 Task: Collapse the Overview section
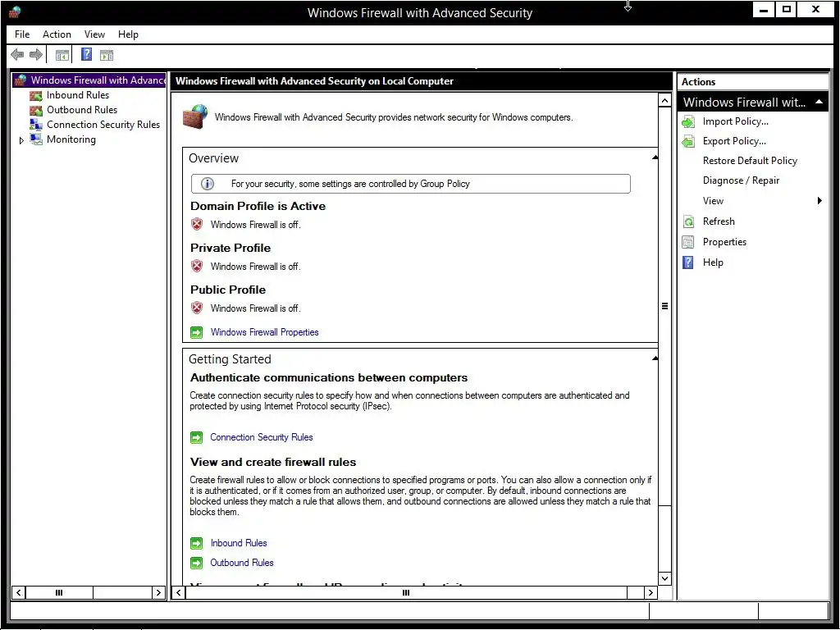click(655, 157)
